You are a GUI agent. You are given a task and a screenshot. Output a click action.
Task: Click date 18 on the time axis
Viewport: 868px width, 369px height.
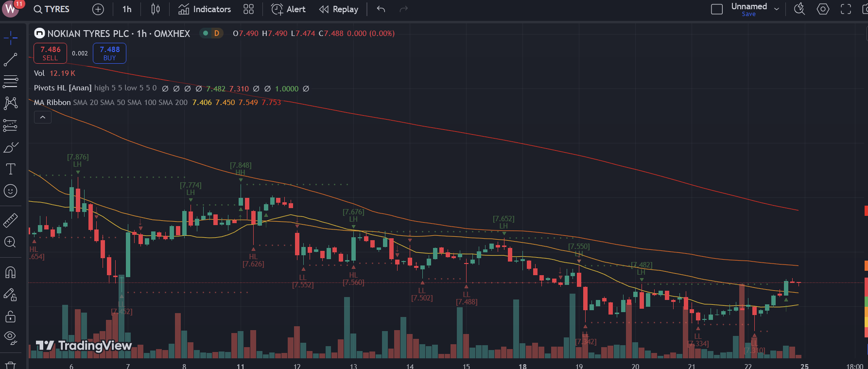click(522, 366)
